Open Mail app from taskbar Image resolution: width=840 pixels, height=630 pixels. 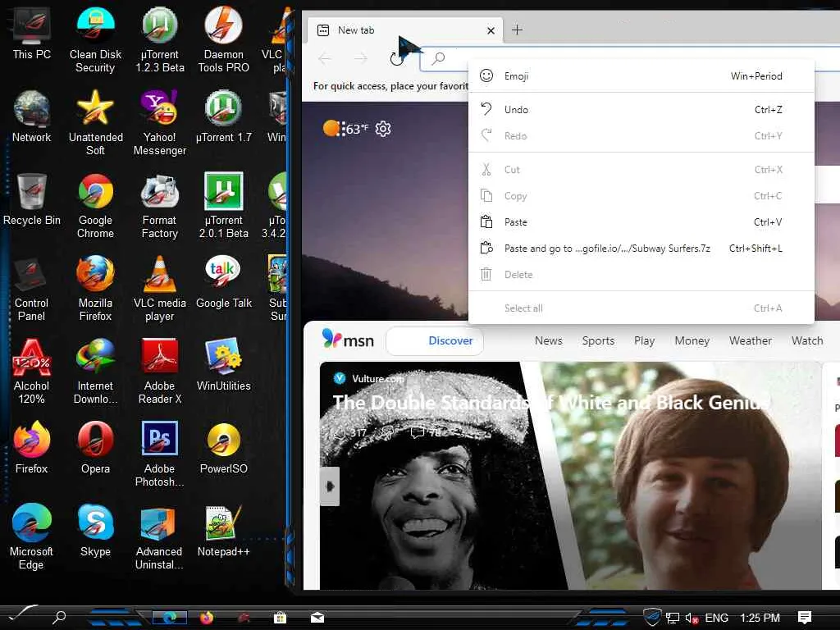tap(317, 618)
